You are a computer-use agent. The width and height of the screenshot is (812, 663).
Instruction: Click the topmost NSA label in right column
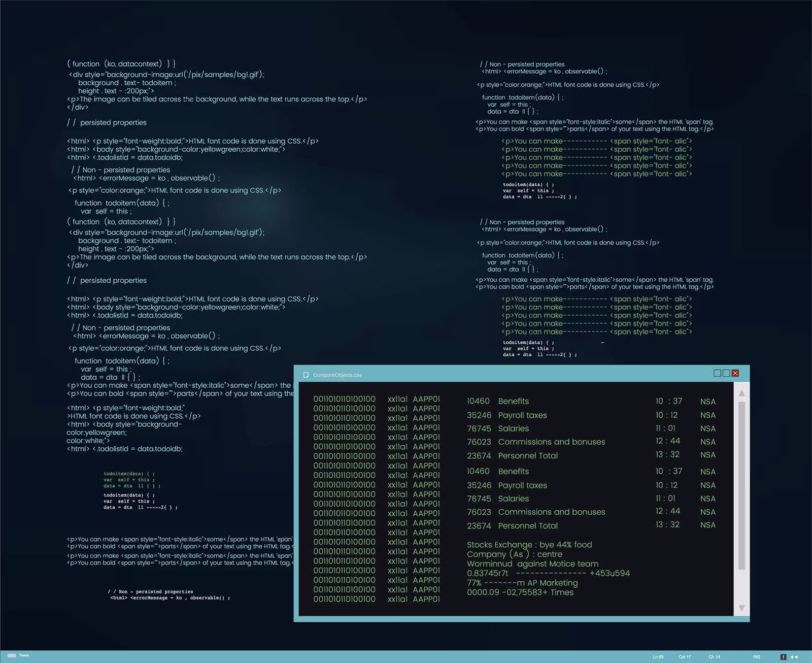point(707,401)
